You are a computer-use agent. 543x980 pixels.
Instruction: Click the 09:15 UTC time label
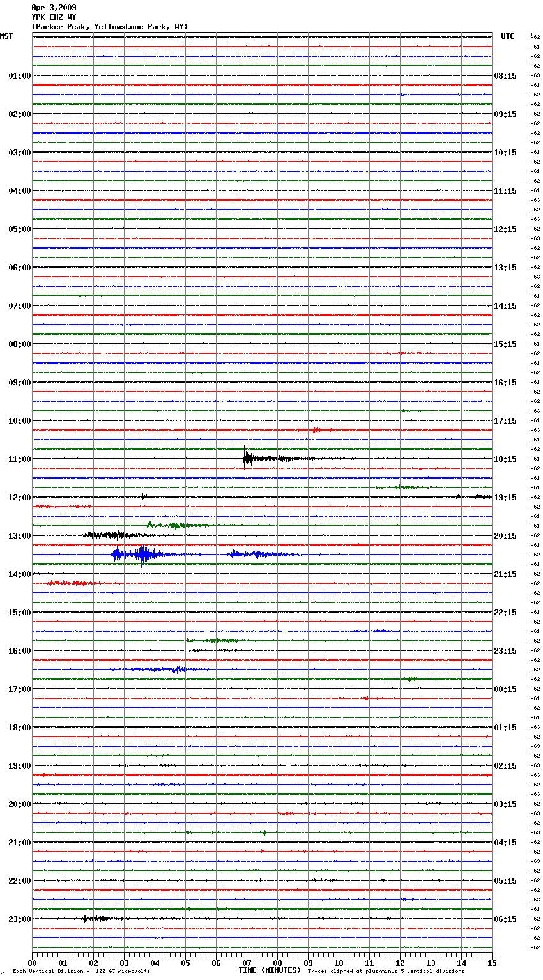click(505, 114)
